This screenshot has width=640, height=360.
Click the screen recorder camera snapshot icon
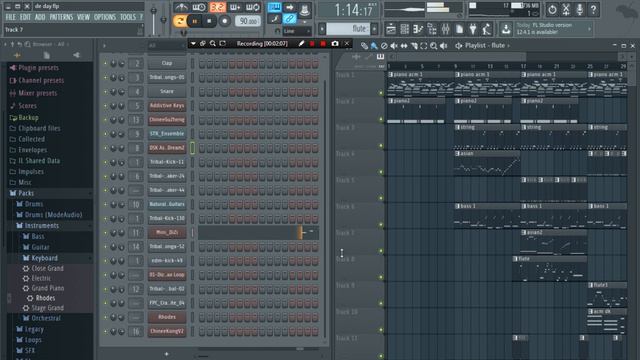click(x=335, y=43)
